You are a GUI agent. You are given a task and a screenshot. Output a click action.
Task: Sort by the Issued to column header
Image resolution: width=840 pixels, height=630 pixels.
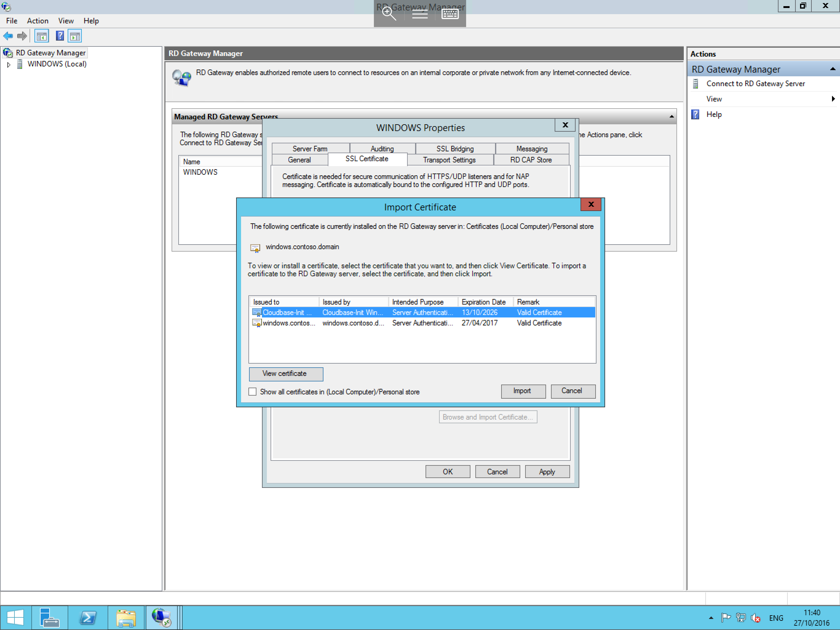(284, 302)
